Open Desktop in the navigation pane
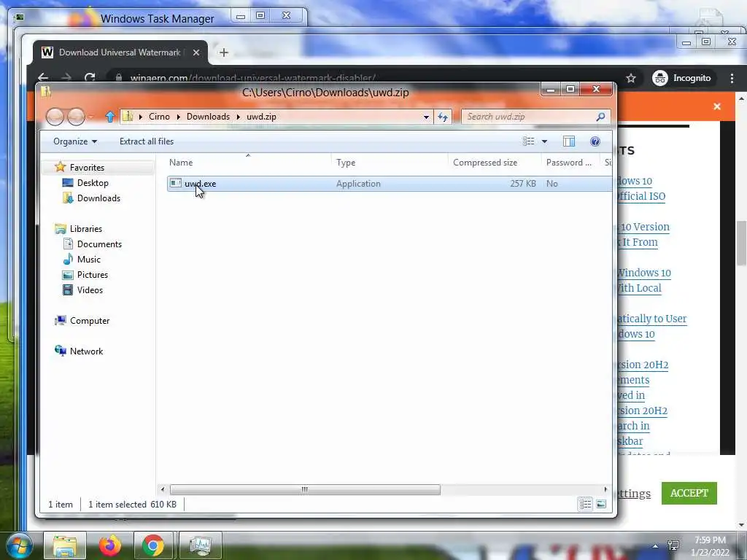 click(93, 183)
